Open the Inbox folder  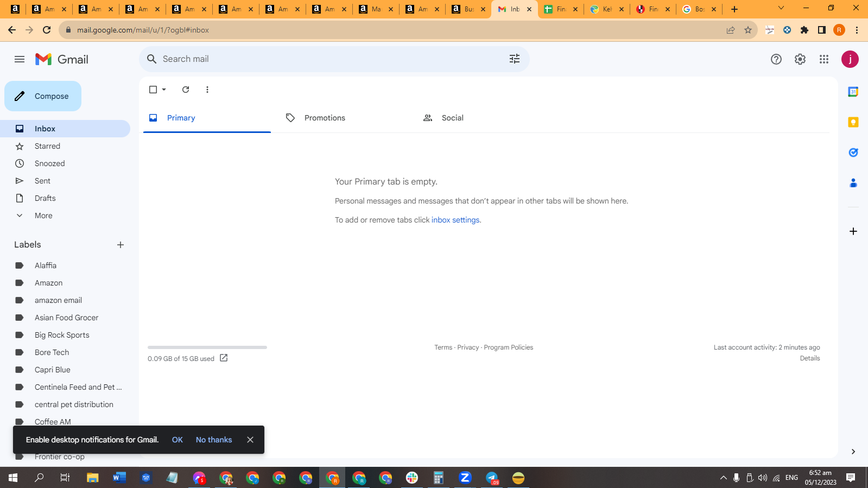pos(65,129)
